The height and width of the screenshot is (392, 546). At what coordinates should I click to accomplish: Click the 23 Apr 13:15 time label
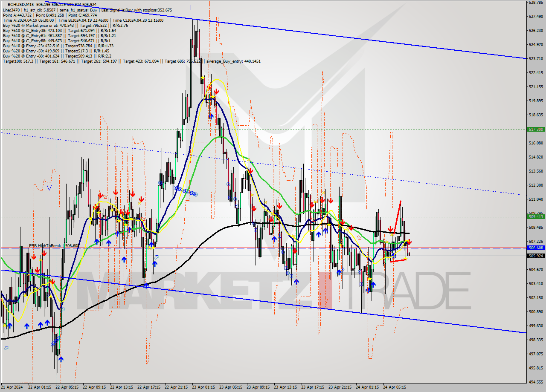pyautogui.click(x=285, y=387)
